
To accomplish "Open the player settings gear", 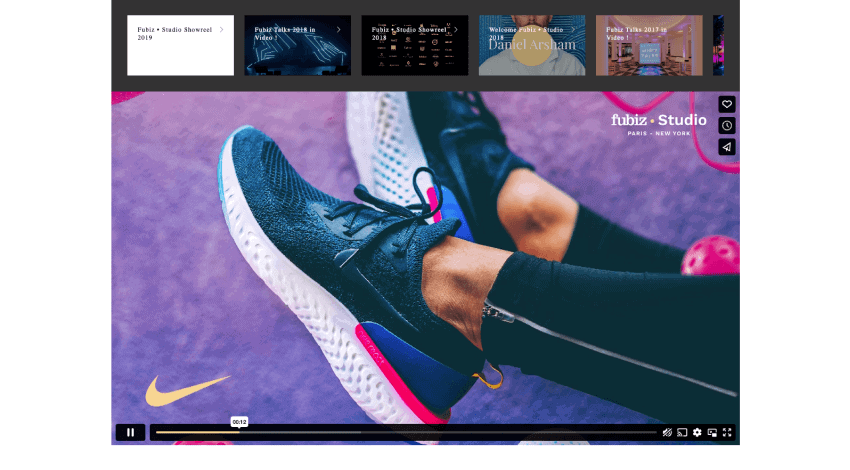I will (697, 432).
